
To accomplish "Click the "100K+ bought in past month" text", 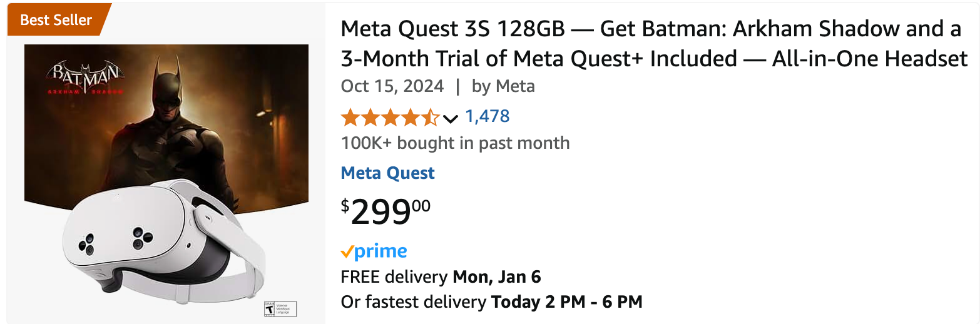I will (x=455, y=143).
